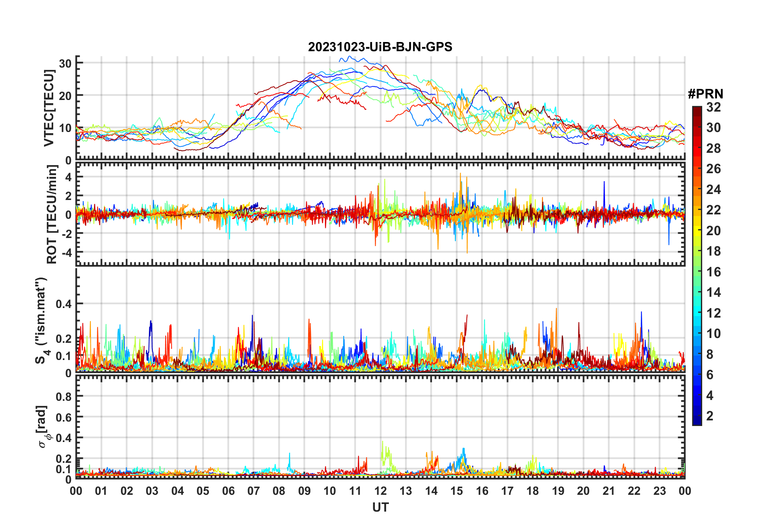Click the UT axis tick label 17
Viewport: 761px width, 532px height.
tap(507, 491)
